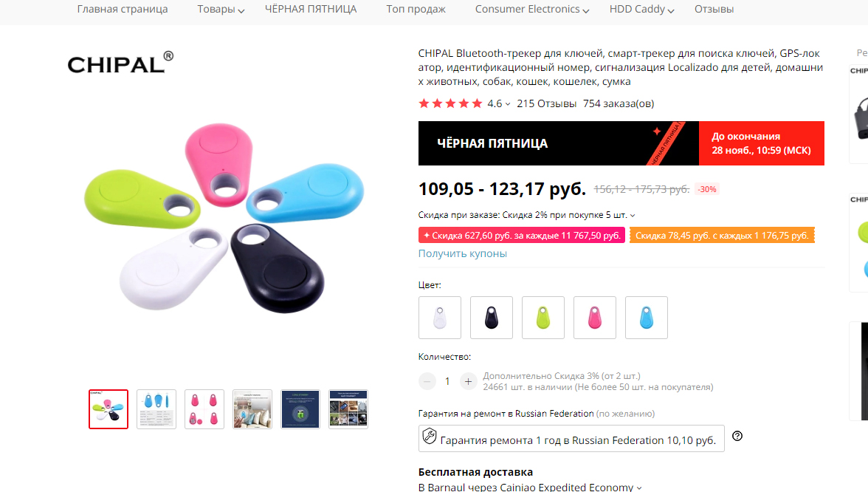Select the pink tracker color option
The height and width of the screenshot is (492, 868).
point(595,318)
